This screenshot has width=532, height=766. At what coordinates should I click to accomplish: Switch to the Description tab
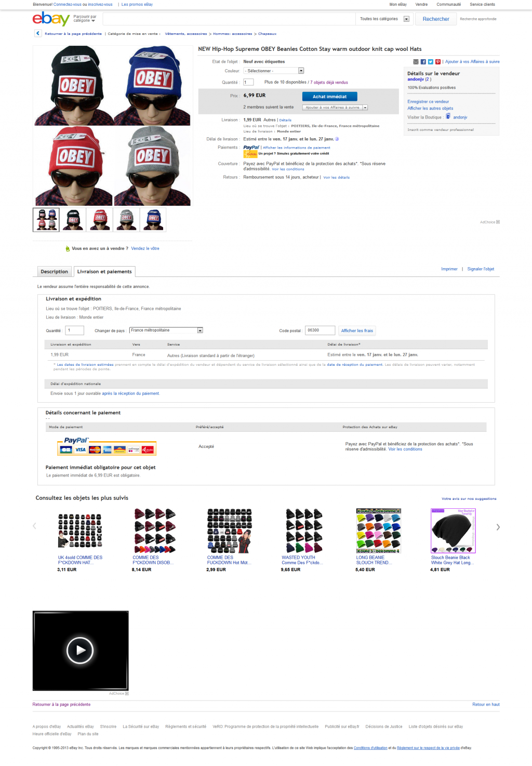55,272
